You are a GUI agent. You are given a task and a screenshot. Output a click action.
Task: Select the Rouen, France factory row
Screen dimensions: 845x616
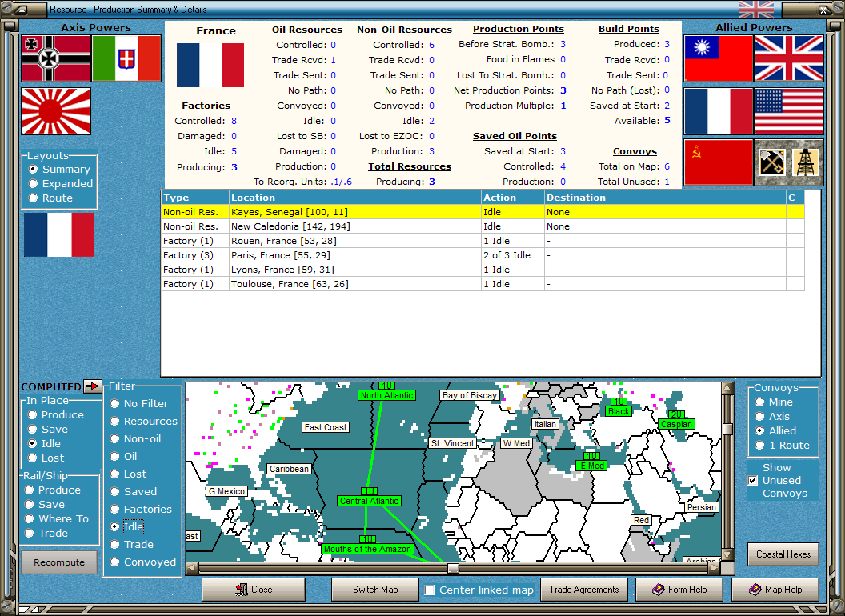point(483,241)
